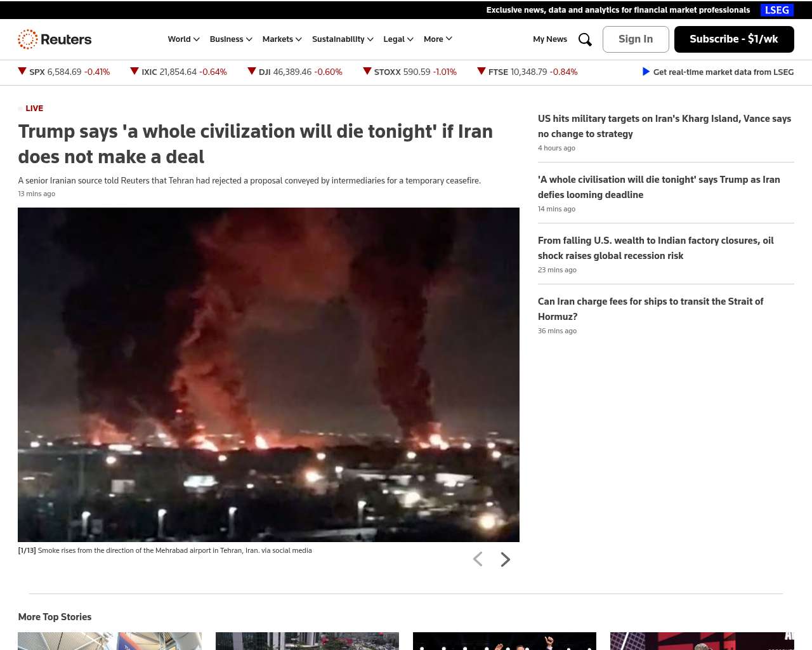This screenshot has width=812, height=650.
Task: Open the LIVE Trump civilization headline
Action: click(x=256, y=144)
